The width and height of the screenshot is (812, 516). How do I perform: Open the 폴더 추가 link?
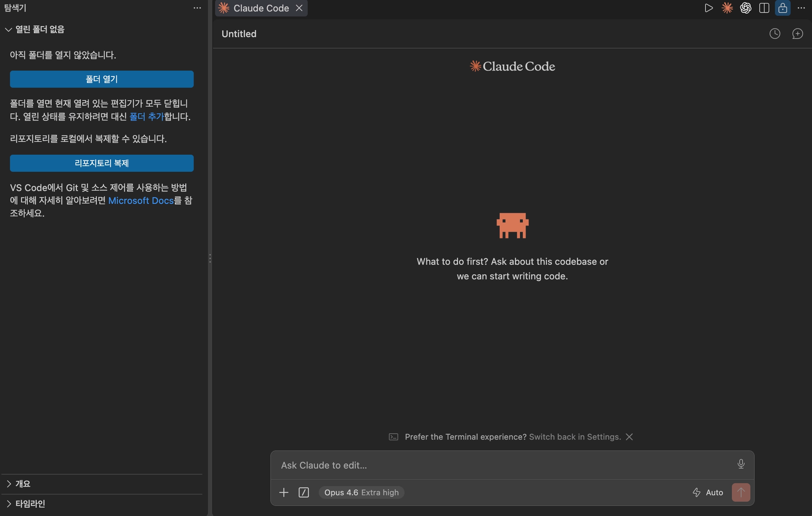tap(147, 117)
